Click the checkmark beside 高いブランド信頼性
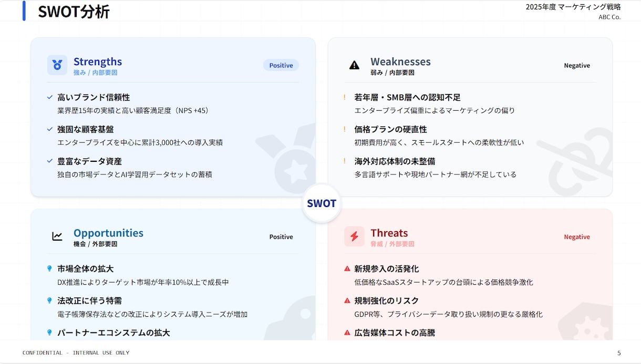This screenshot has width=641, height=364. (x=50, y=97)
